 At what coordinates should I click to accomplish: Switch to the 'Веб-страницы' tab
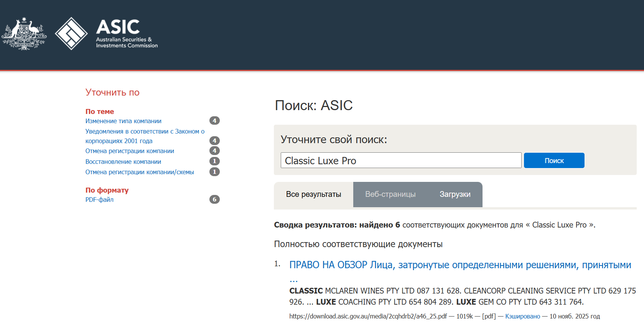390,195
